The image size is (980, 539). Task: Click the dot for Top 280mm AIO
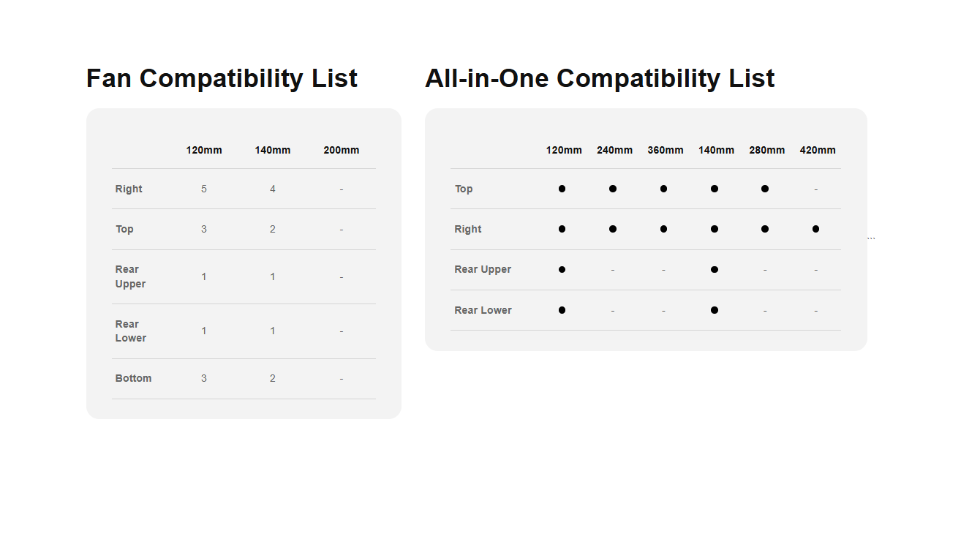coord(765,189)
